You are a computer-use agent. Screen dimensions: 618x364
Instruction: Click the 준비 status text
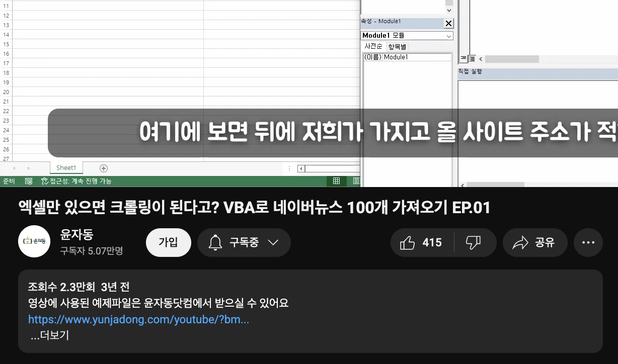9,181
